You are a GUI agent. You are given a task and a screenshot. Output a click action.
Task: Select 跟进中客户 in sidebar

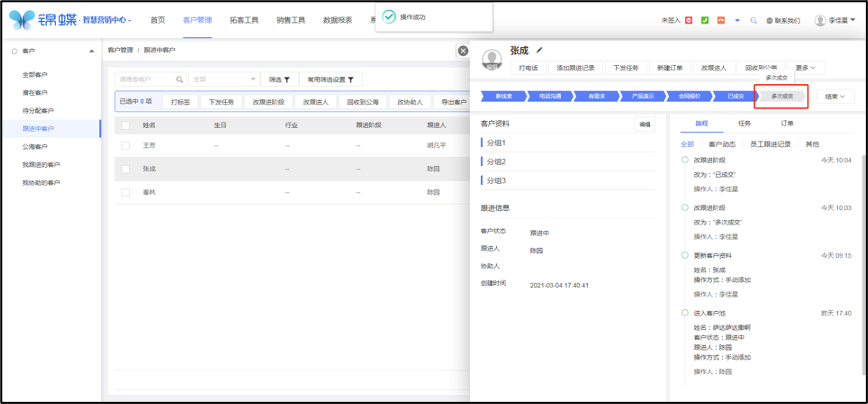pyautogui.click(x=38, y=128)
